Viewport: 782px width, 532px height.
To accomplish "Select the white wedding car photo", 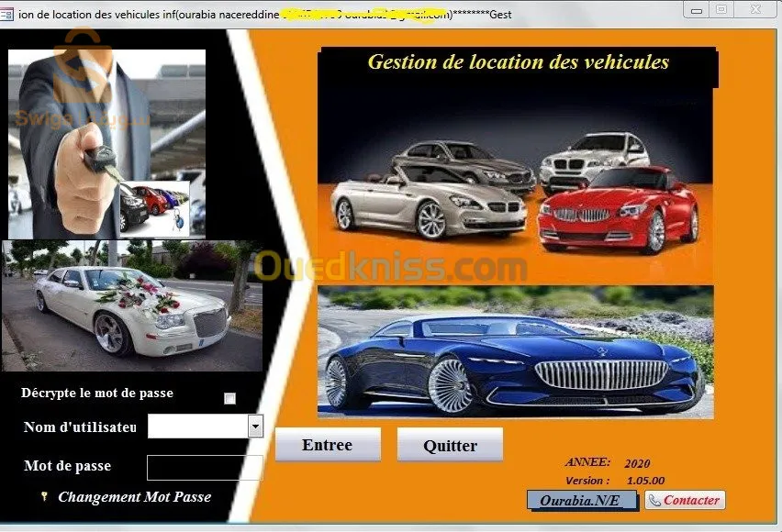I will tap(131, 305).
